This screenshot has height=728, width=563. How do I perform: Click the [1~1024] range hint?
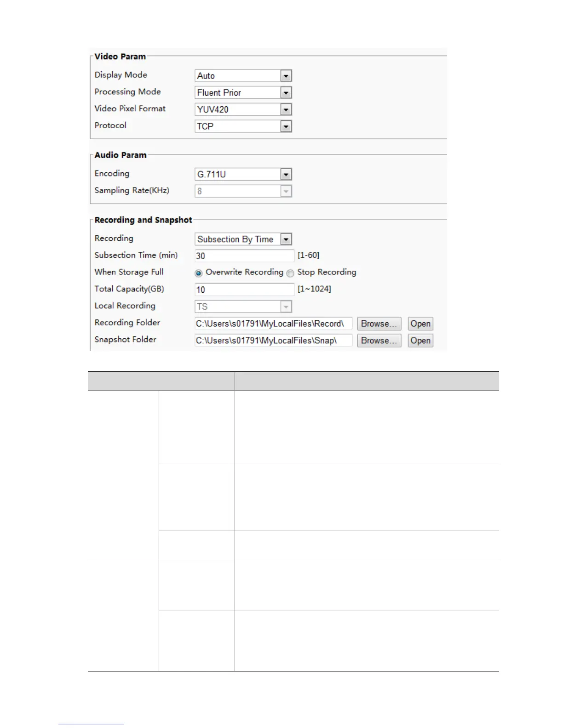click(314, 289)
